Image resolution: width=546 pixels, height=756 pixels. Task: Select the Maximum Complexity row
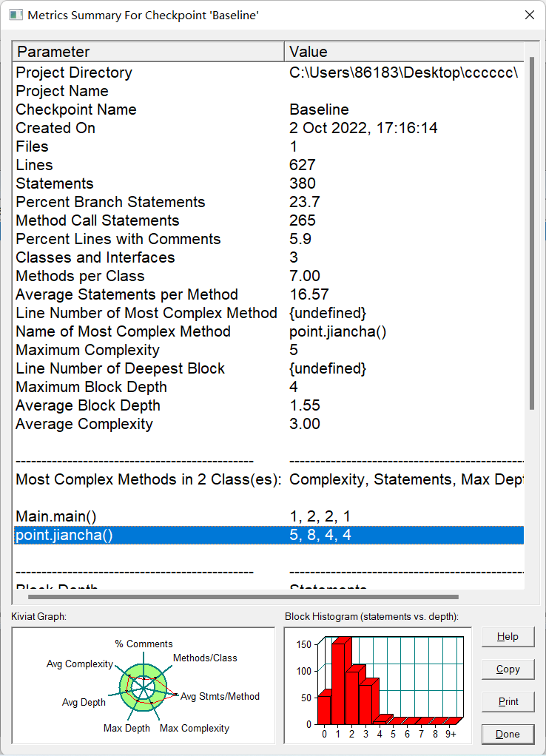(269, 350)
